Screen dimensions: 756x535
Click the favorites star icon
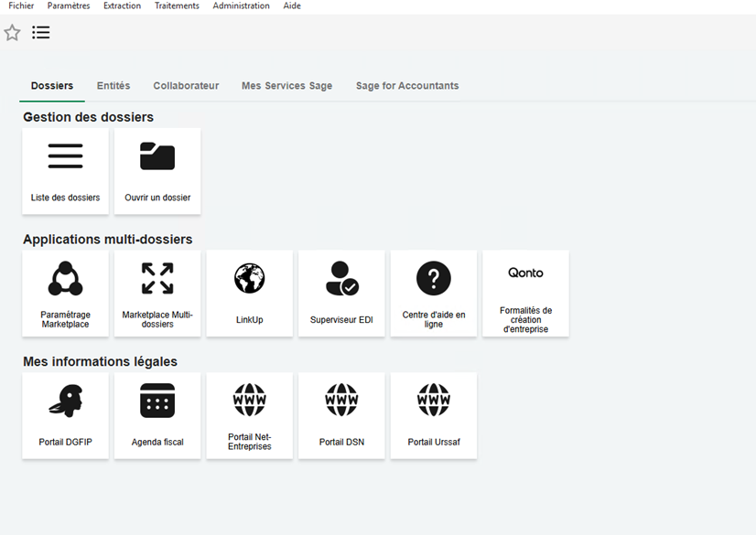[x=12, y=33]
